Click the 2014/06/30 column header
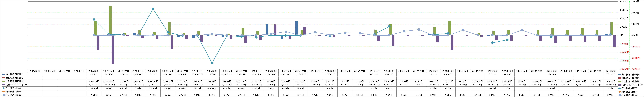The width and height of the screenshot is (644, 97). [x=212, y=71]
